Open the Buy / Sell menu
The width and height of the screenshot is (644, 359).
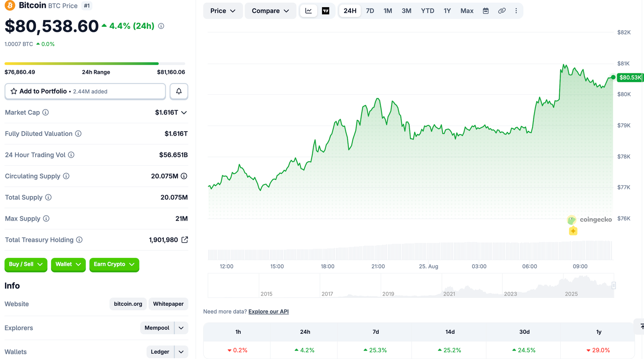pos(26,264)
